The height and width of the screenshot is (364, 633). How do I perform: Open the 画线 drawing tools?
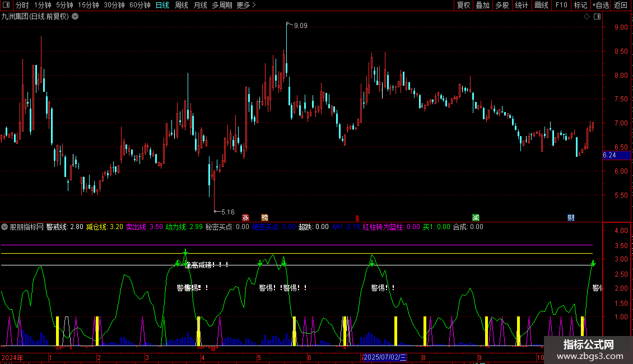pos(541,6)
